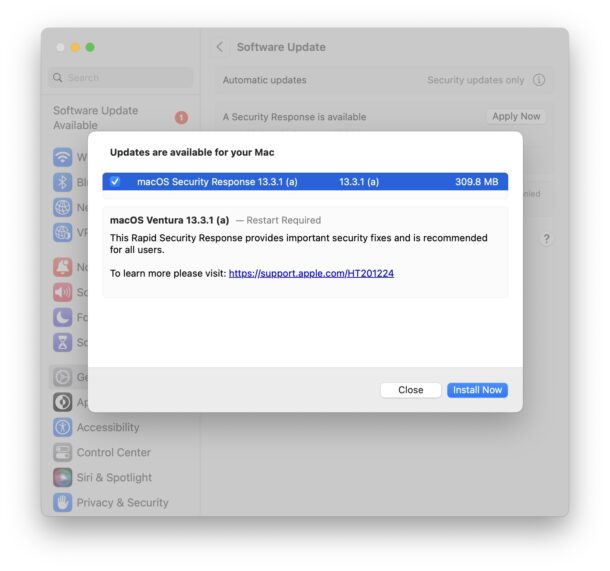Screen dimensions: 610x571
Task: Click the Accessibility icon in sidebar
Action: 63,427
